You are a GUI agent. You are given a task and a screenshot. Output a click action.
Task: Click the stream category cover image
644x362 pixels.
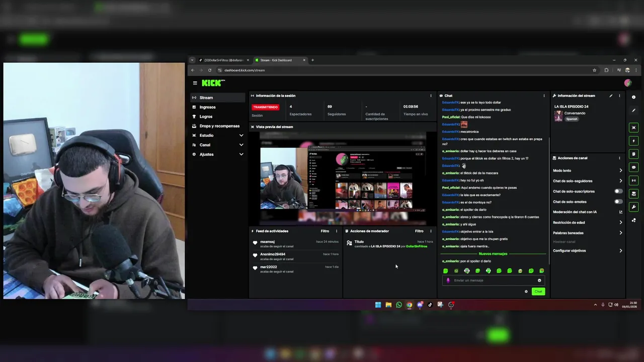coord(558,116)
